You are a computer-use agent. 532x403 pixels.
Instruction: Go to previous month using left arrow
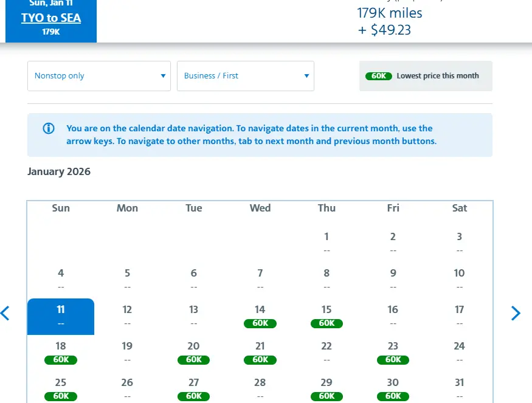(x=5, y=313)
